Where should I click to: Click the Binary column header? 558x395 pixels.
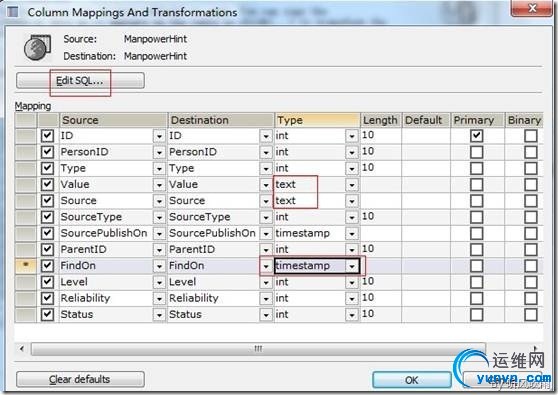524,120
